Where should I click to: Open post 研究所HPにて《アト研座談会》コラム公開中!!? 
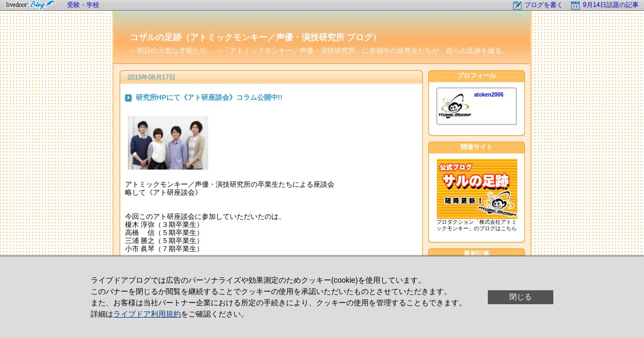click(209, 98)
